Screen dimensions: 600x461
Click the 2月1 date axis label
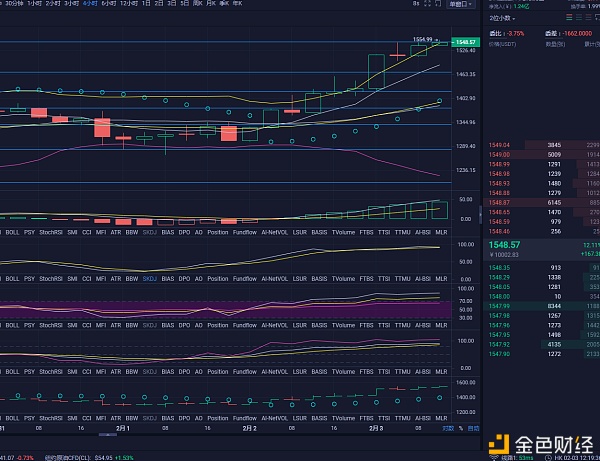pyautogui.click(x=123, y=428)
